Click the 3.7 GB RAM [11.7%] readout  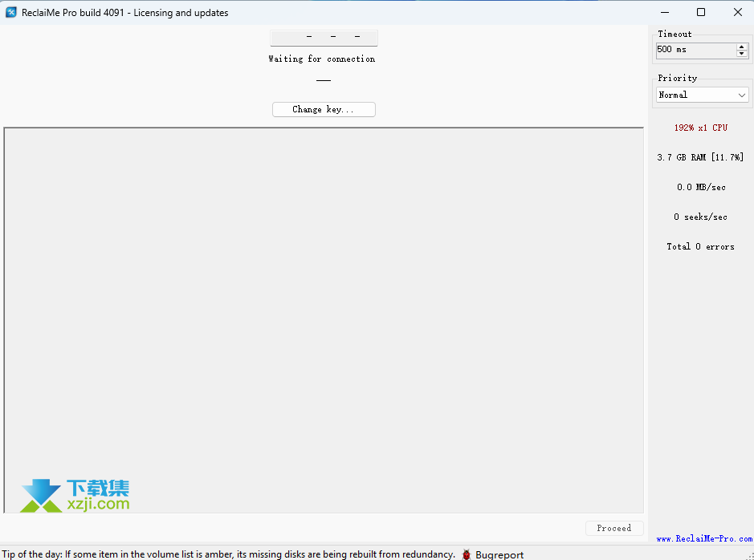[700, 157]
